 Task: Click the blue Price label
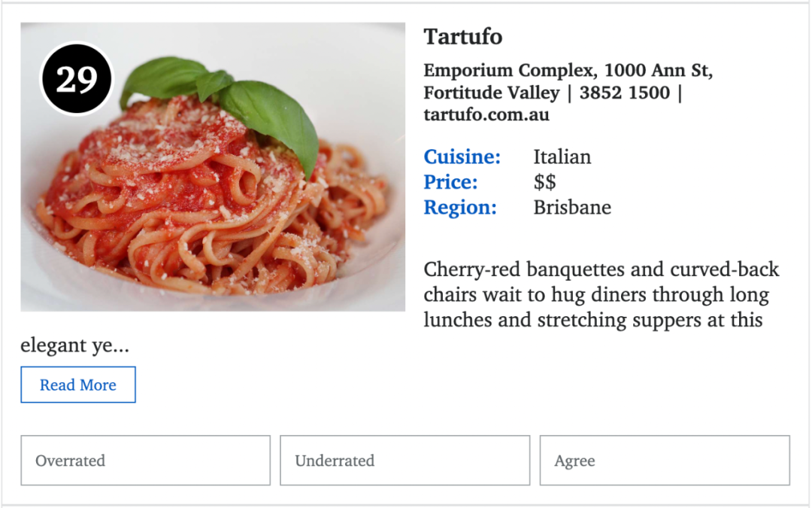tap(450, 182)
